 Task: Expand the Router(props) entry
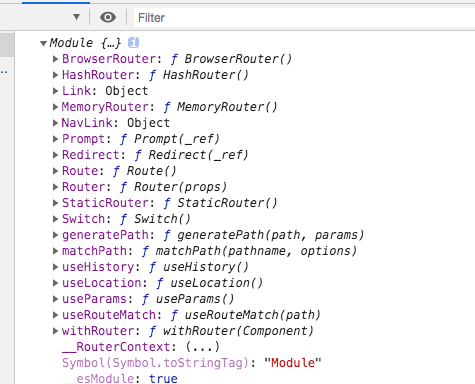[x=55, y=187]
